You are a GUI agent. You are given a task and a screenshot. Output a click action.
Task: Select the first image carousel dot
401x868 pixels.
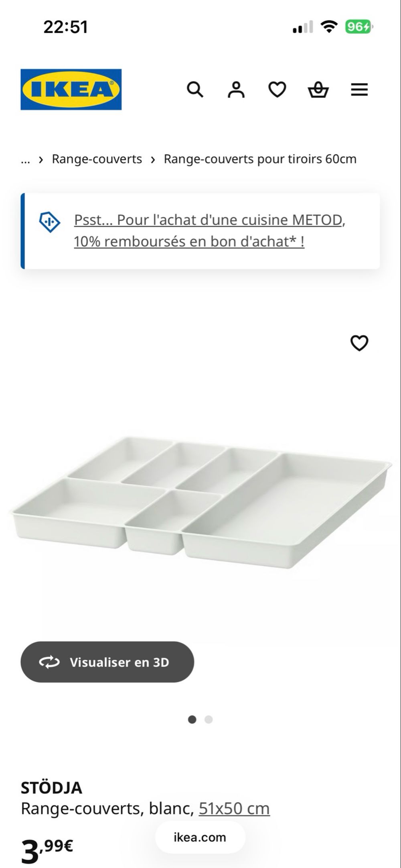192,720
